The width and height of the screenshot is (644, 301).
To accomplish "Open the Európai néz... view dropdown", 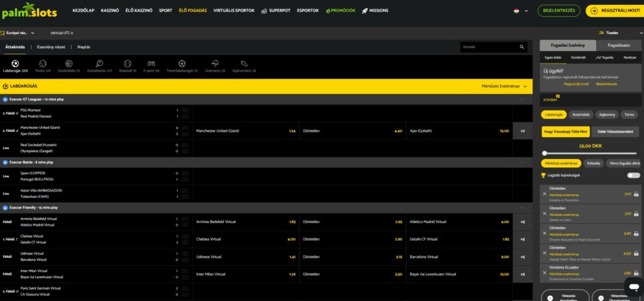I will [18, 33].
